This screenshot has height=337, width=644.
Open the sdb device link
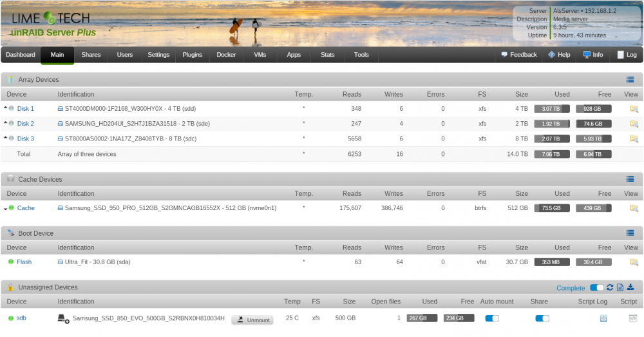(21, 318)
